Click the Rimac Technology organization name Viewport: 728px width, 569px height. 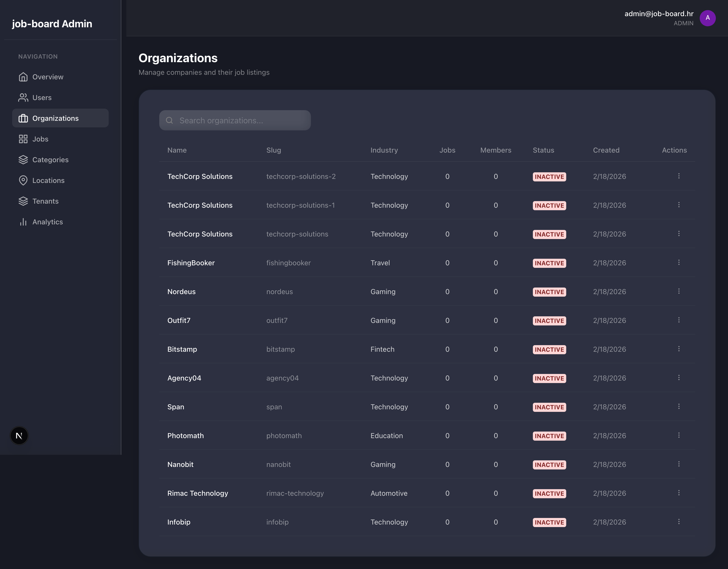198,493
